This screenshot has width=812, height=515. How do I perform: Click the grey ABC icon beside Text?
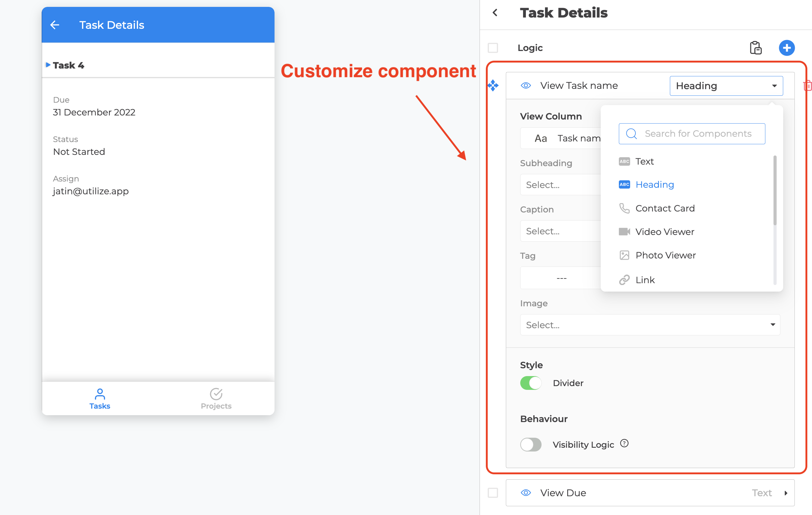[x=624, y=161]
